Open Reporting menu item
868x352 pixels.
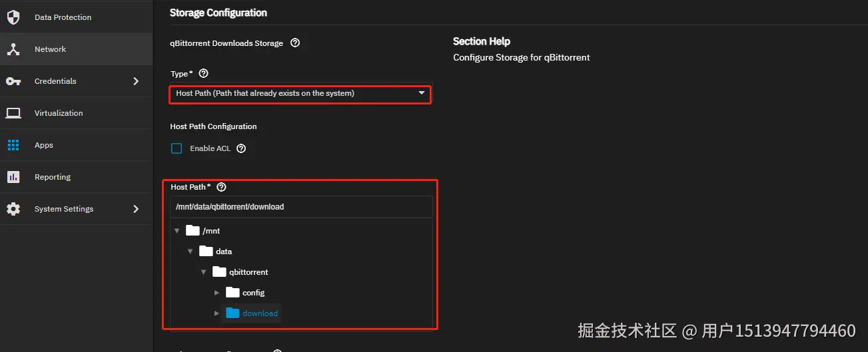(x=76, y=177)
